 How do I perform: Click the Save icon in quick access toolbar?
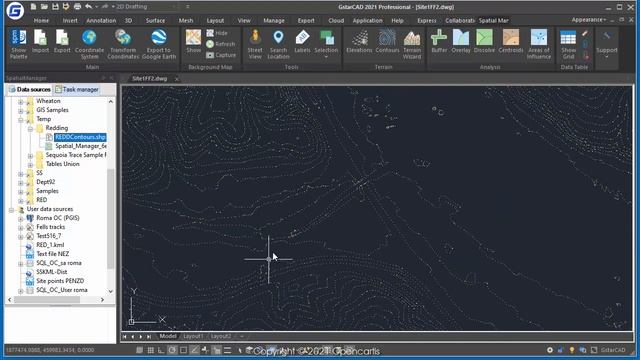point(55,7)
